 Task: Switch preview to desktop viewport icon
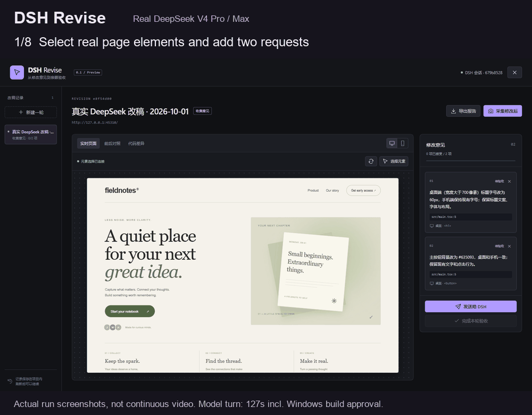point(392,143)
